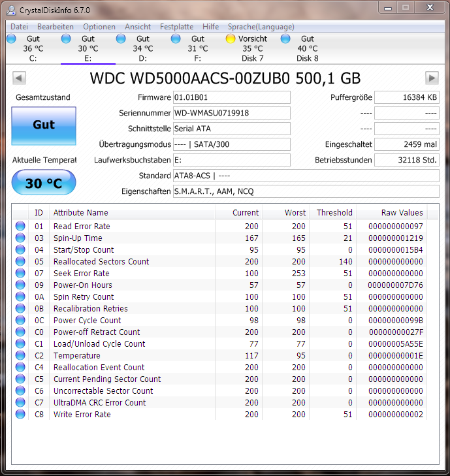Go to previous disk with left arrow
The height and width of the screenshot is (476, 450).
pyautogui.click(x=19, y=78)
